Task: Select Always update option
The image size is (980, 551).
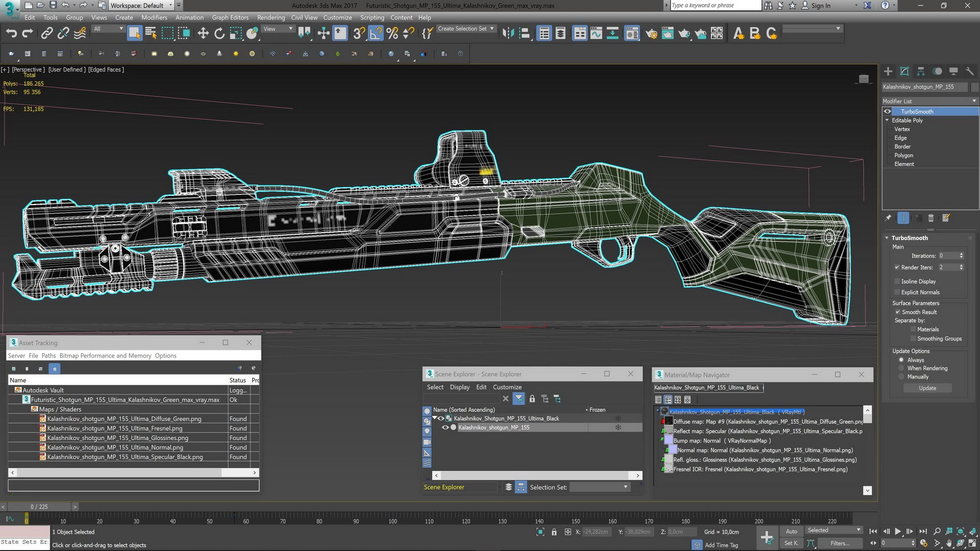Action: click(x=901, y=360)
